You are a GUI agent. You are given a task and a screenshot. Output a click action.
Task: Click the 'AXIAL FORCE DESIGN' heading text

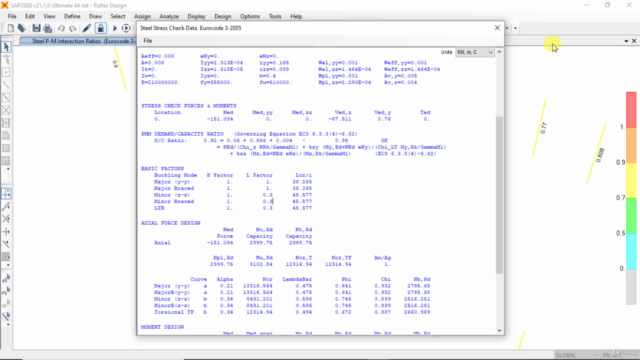(x=171, y=223)
